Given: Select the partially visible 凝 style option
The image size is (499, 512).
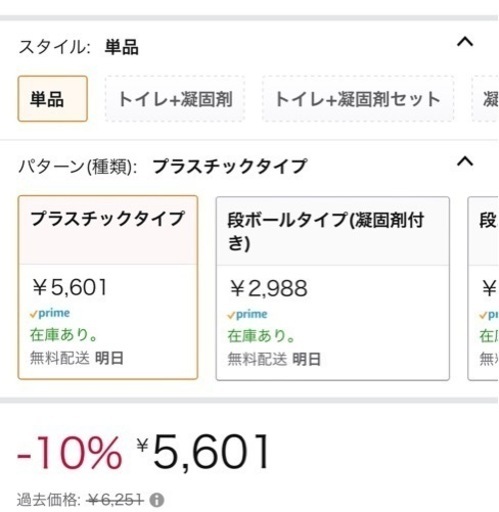Looking at the screenshot, I should 485,99.
